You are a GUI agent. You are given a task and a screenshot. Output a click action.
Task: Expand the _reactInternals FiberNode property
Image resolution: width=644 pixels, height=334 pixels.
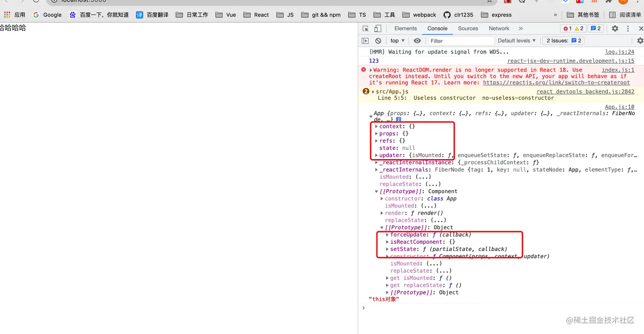(x=377, y=170)
